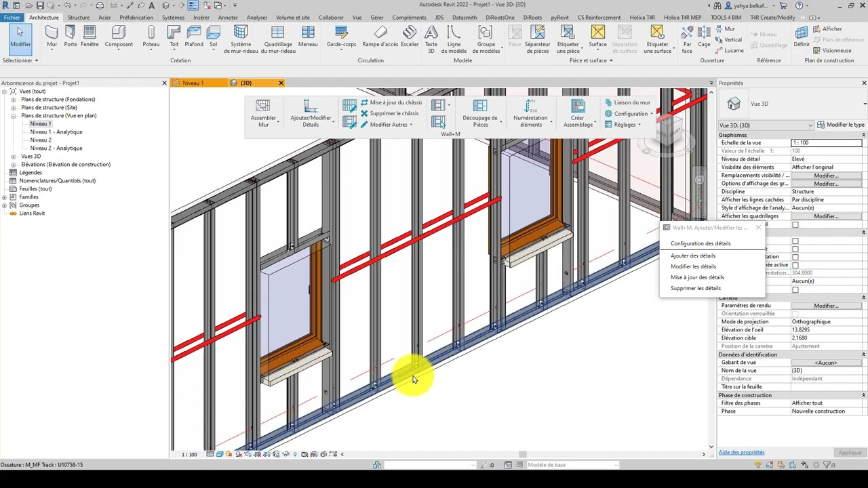Expand Plans de structure (Fondations) node
The width and height of the screenshot is (868, 488).
point(13,100)
